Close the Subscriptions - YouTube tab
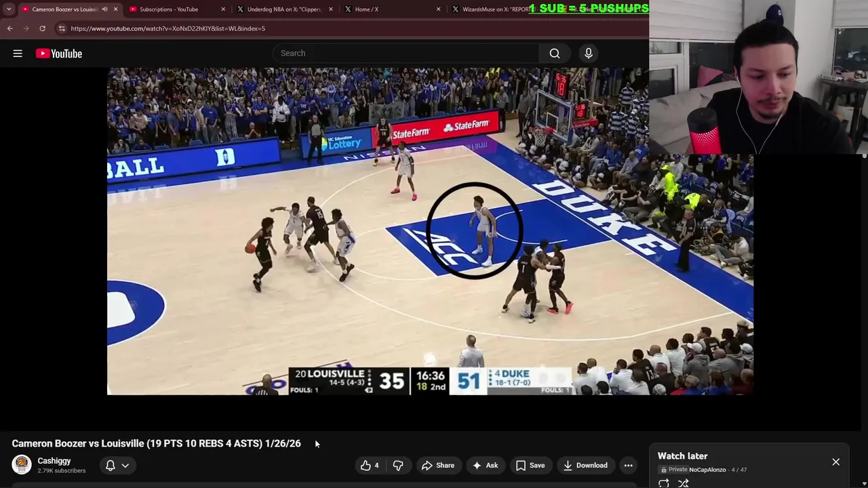868x488 pixels. (x=223, y=9)
